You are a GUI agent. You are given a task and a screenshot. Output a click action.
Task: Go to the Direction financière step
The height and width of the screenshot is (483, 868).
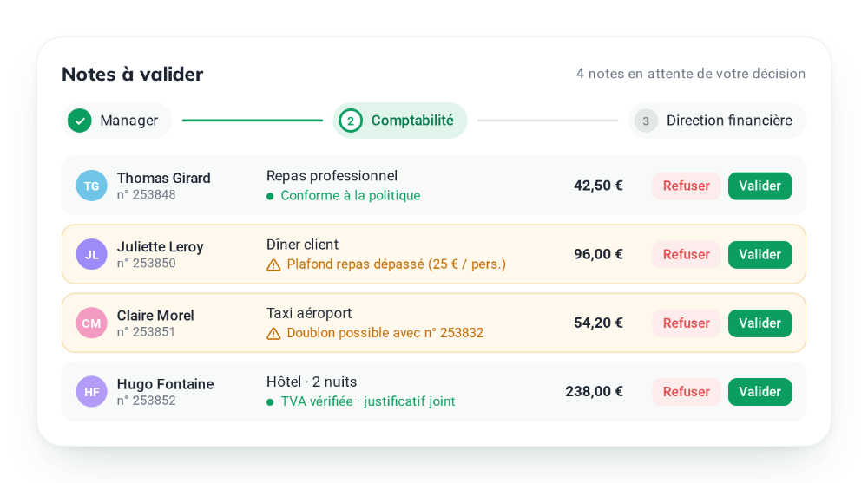717,121
